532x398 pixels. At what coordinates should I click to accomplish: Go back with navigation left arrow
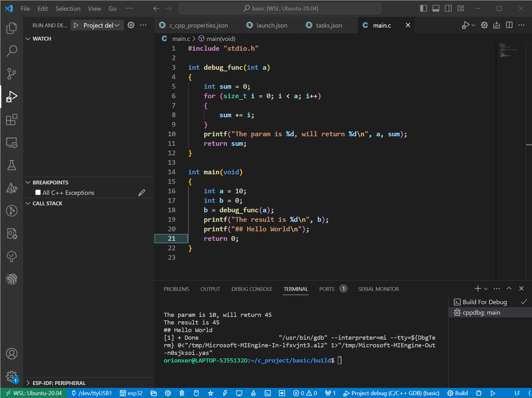click(x=156, y=9)
